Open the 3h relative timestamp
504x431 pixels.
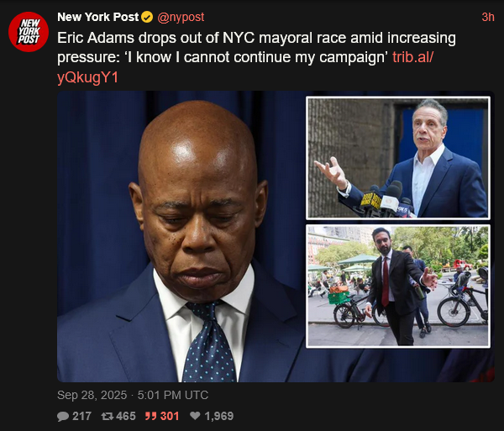(487, 17)
